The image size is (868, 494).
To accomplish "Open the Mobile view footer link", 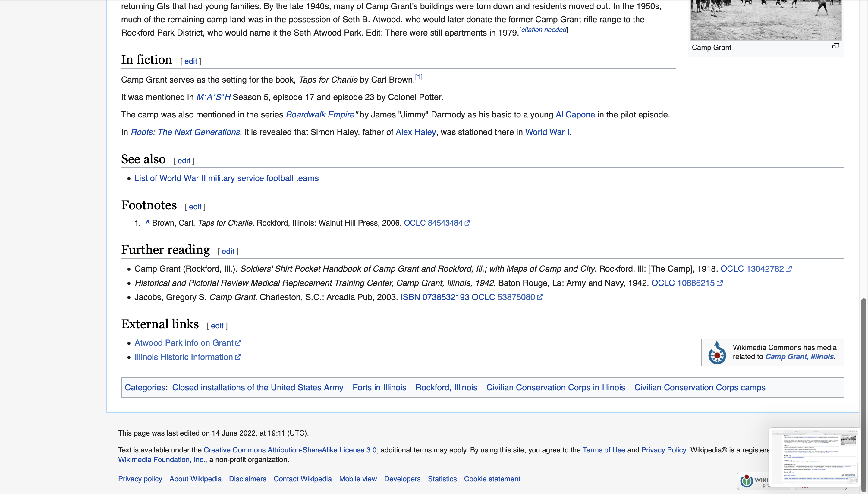I will [358, 479].
